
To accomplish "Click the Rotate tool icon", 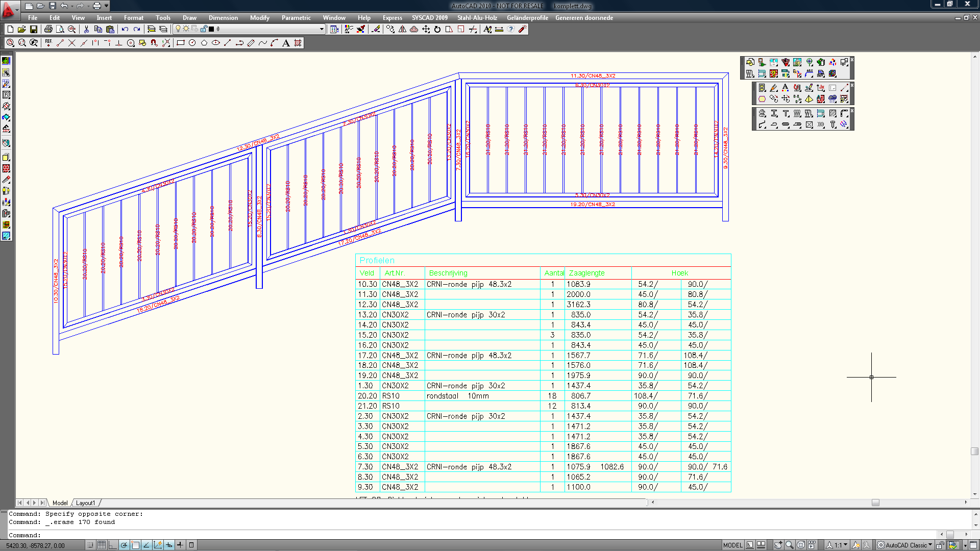I will pyautogui.click(x=437, y=29).
